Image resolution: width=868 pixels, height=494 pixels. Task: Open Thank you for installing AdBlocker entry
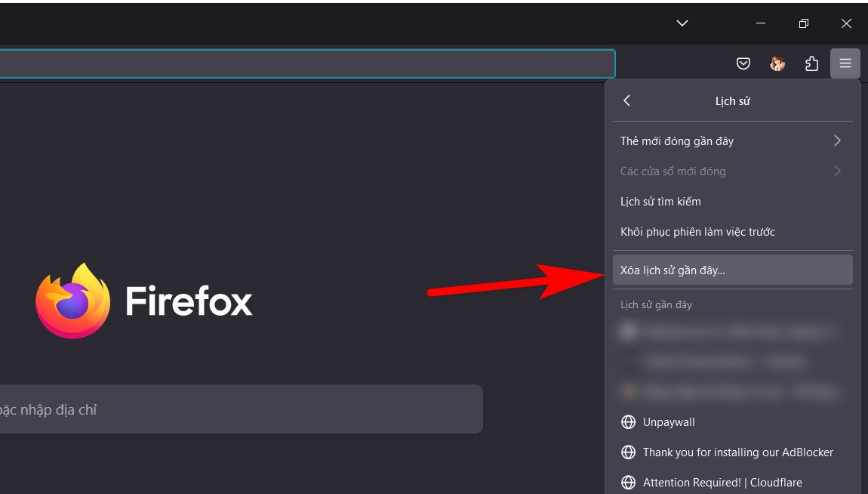(x=732, y=452)
